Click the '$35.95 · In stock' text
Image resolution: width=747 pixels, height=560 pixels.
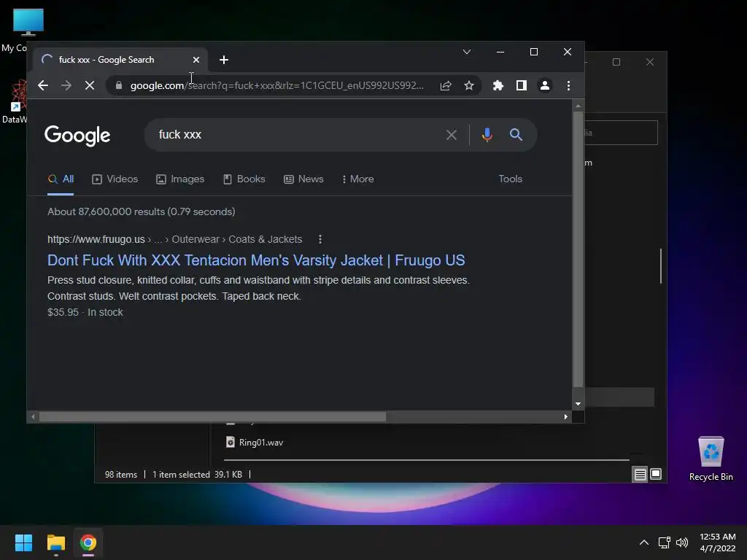tap(85, 312)
